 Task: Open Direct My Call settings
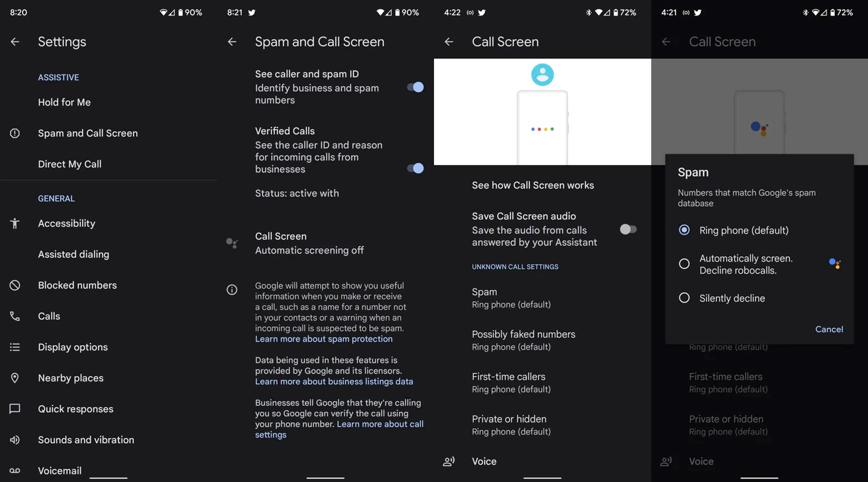click(70, 164)
